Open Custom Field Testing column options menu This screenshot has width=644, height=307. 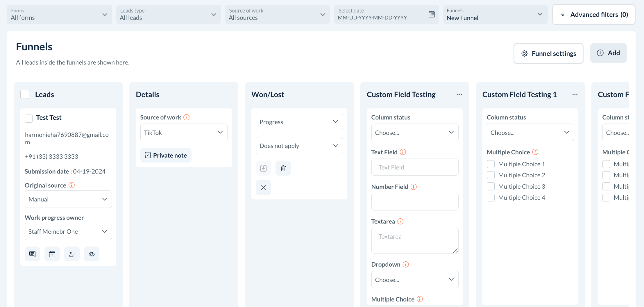tap(459, 94)
